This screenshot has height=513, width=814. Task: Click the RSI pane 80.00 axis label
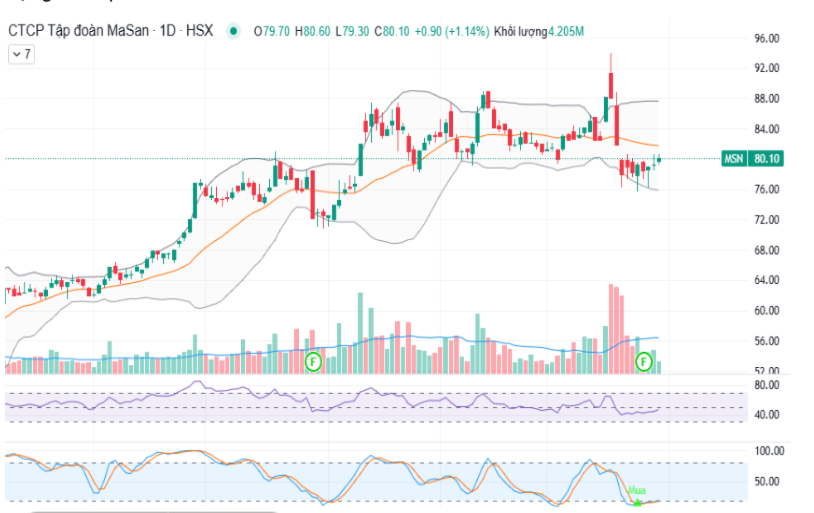click(x=767, y=385)
